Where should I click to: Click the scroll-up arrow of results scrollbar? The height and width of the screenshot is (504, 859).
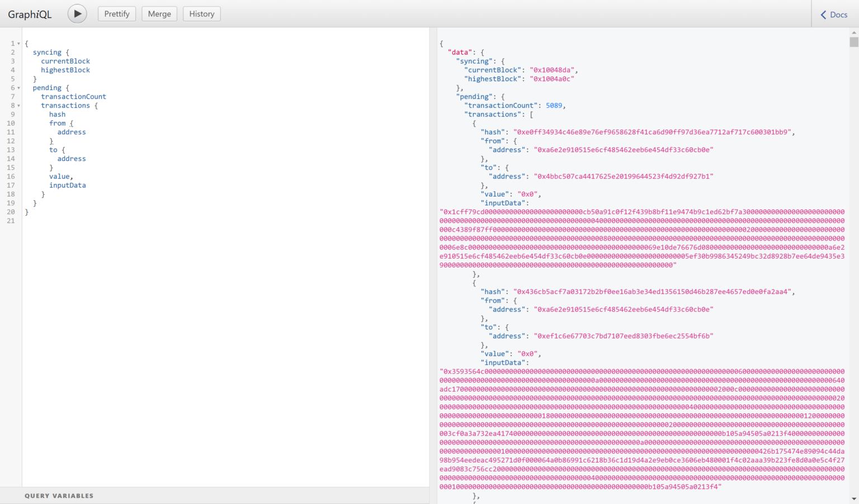853,32
